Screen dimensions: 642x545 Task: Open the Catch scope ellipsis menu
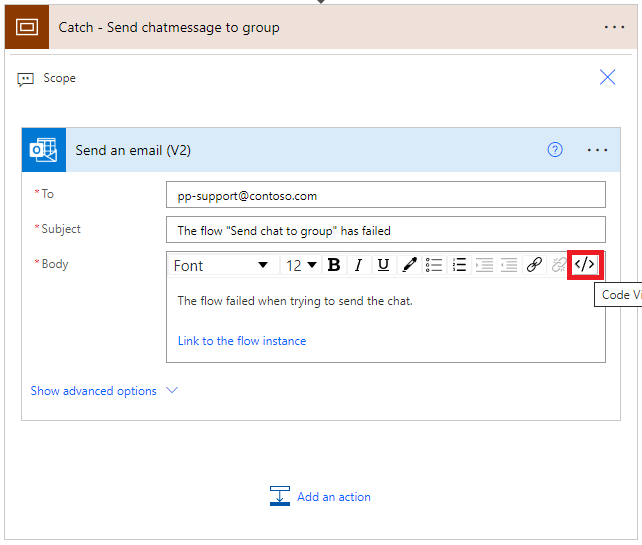click(614, 27)
